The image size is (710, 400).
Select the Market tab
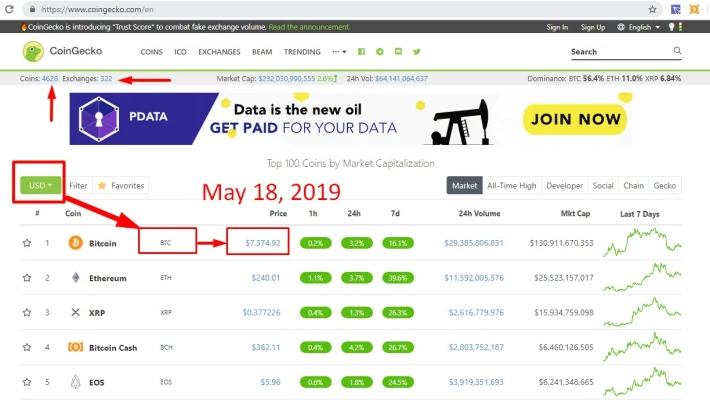coord(464,185)
